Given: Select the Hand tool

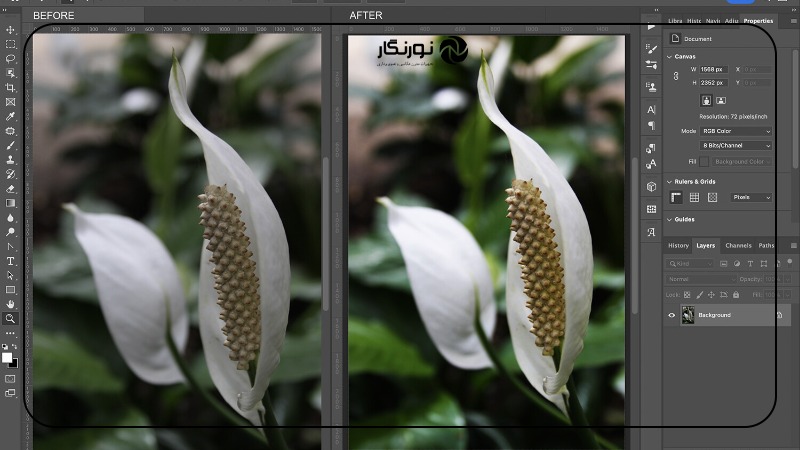Looking at the screenshot, I should tap(10, 304).
